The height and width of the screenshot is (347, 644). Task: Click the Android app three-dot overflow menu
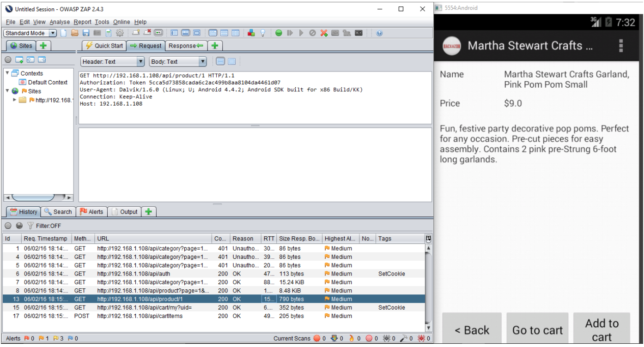coord(621,45)
